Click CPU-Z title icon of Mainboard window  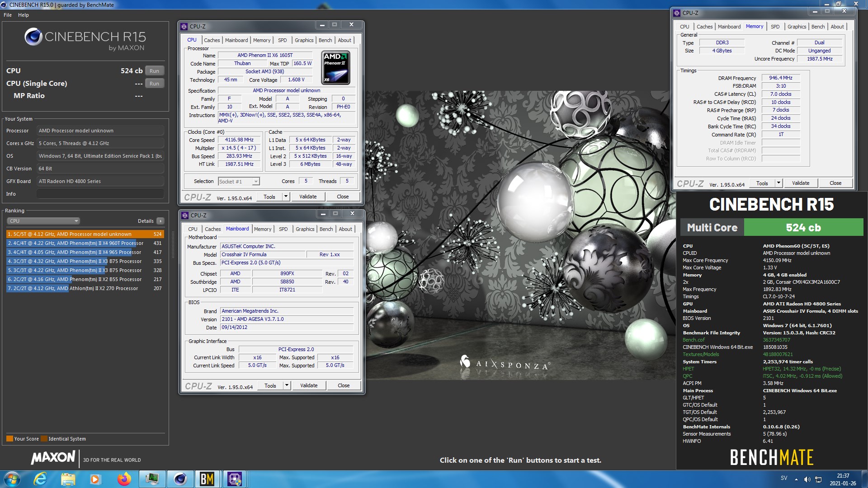[x=185, y=216]
